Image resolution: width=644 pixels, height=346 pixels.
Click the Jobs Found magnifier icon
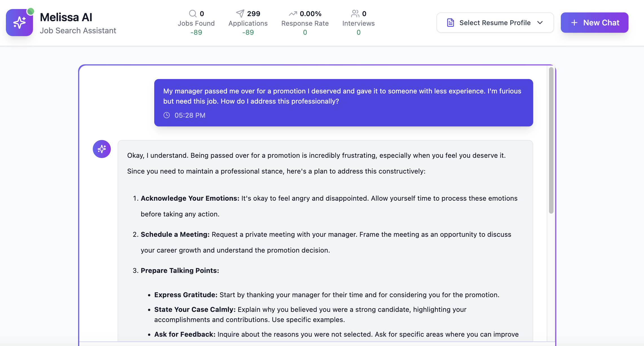(193, 14)
